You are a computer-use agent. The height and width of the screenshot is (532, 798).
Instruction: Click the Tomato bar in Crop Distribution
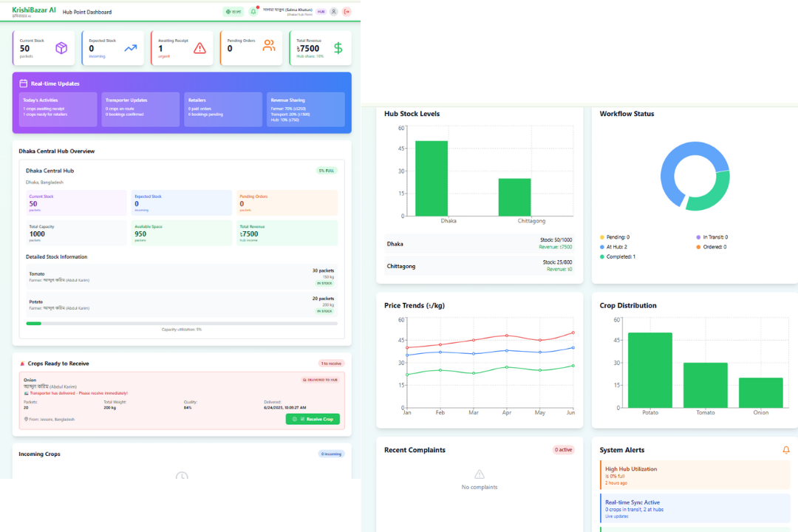(706, 386)
